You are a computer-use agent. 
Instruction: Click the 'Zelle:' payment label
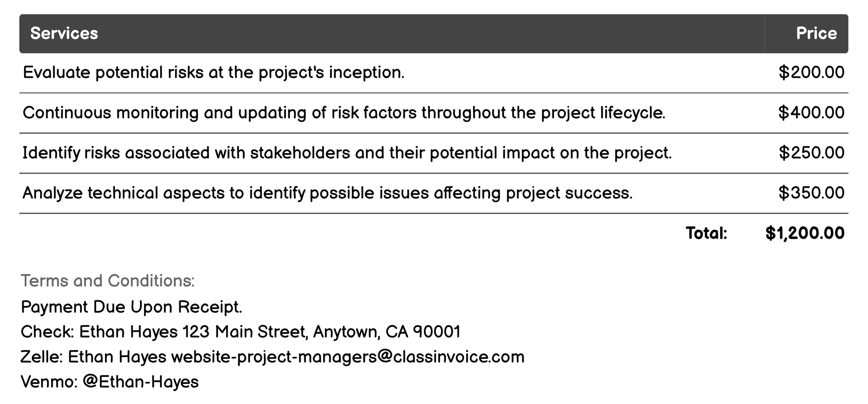pyautogui.click(x=42, y=357)
